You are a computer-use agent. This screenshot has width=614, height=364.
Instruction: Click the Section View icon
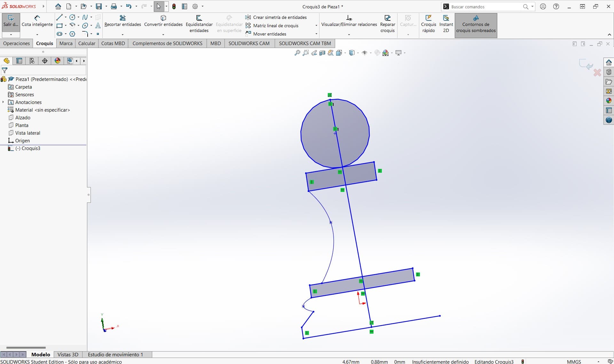(x=322, y=53)
